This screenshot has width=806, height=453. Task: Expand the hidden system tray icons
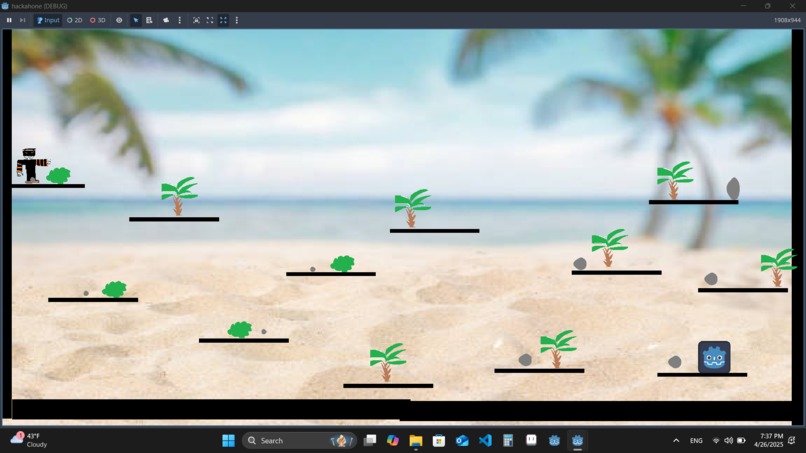point(676,441)
